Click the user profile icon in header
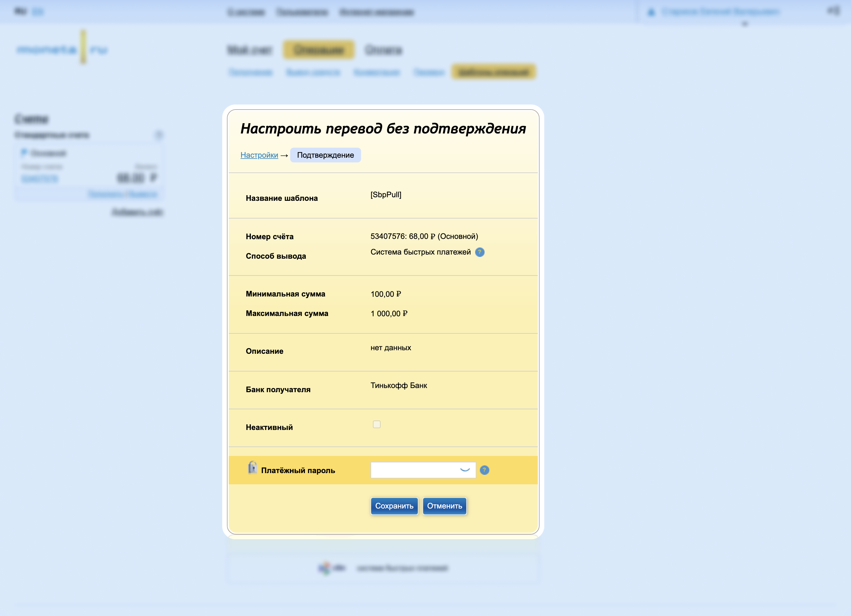Screen dimensions: 851x616 pyautogui.click(x=651, y=12)
